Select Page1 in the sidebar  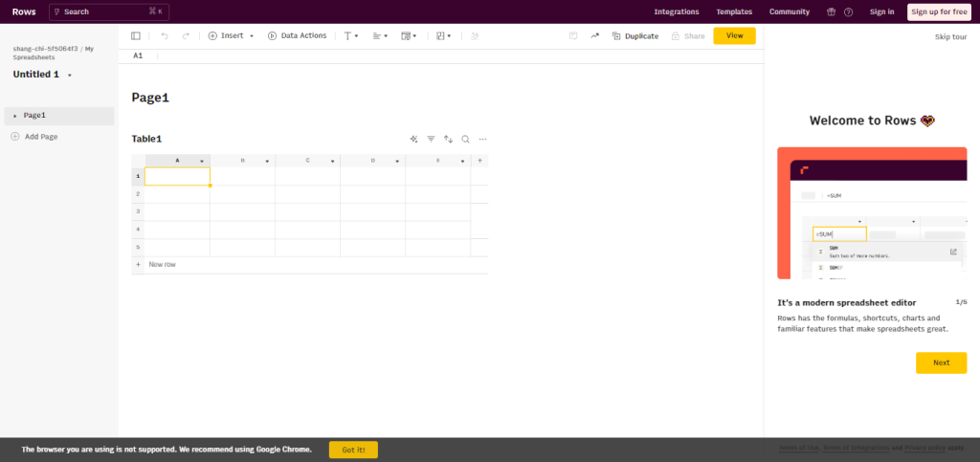pyautogui.click(x=58, y=116)
